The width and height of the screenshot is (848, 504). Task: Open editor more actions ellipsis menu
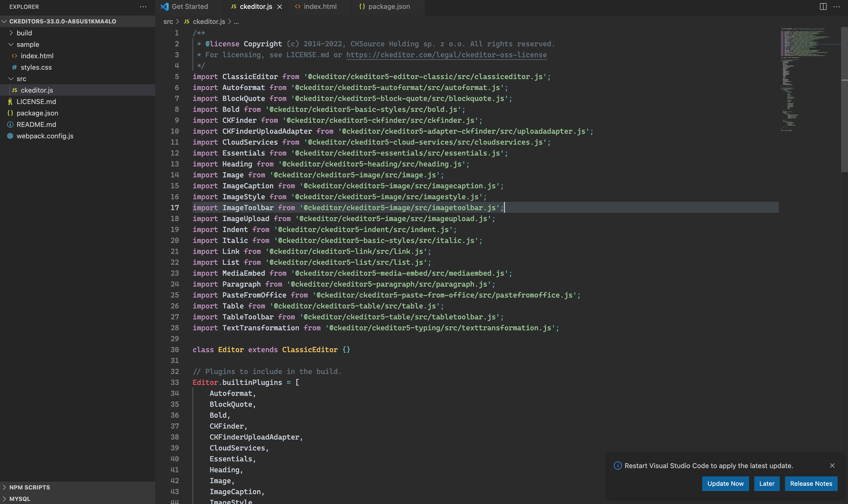tap(837, 7)
